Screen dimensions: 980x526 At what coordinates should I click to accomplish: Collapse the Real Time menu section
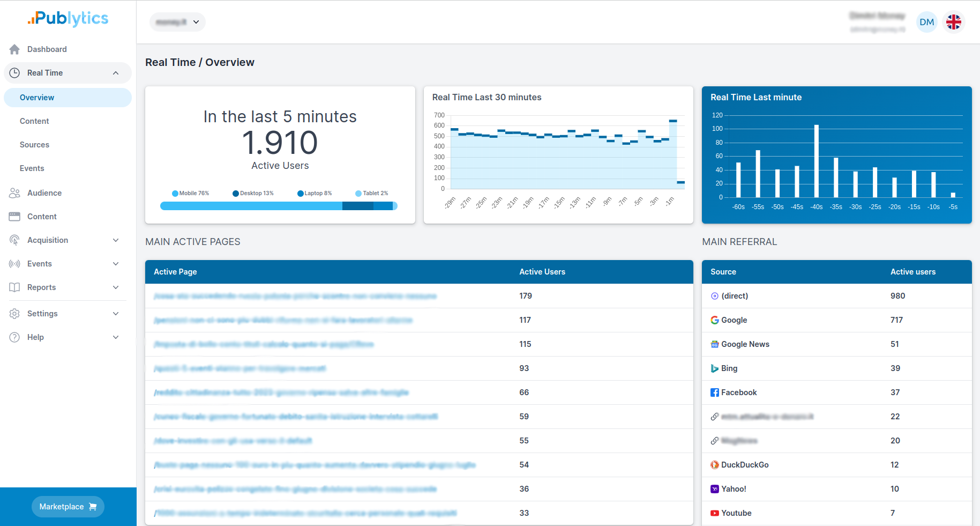116,73
